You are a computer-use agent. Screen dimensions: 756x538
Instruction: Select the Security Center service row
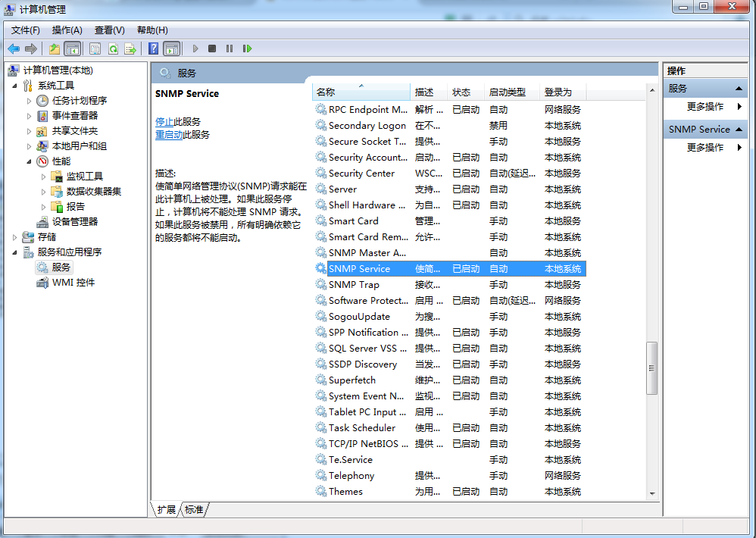[450, 174]
